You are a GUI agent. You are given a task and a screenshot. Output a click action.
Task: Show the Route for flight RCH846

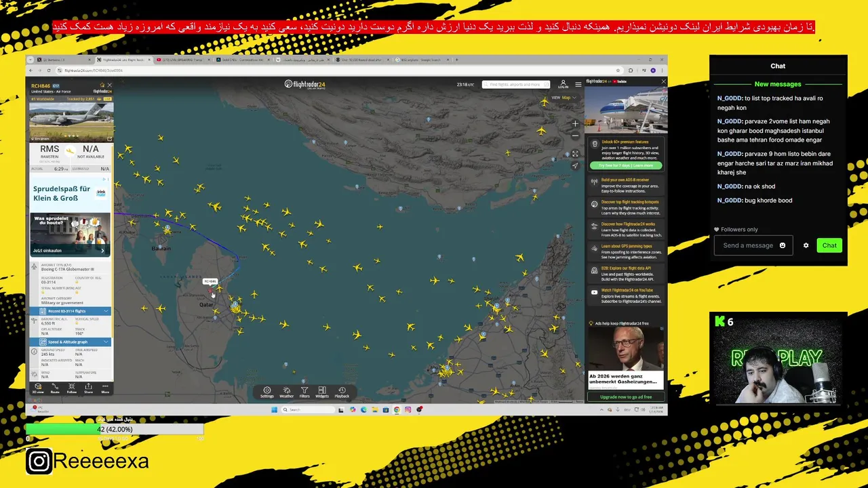(x=55, y=388)
